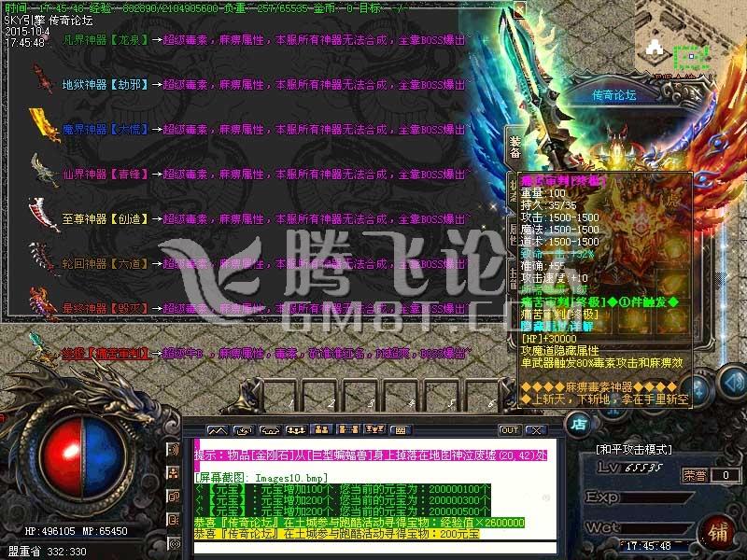
Task: Click the green 经验值×2600000 announcement line
Action: 359,523
